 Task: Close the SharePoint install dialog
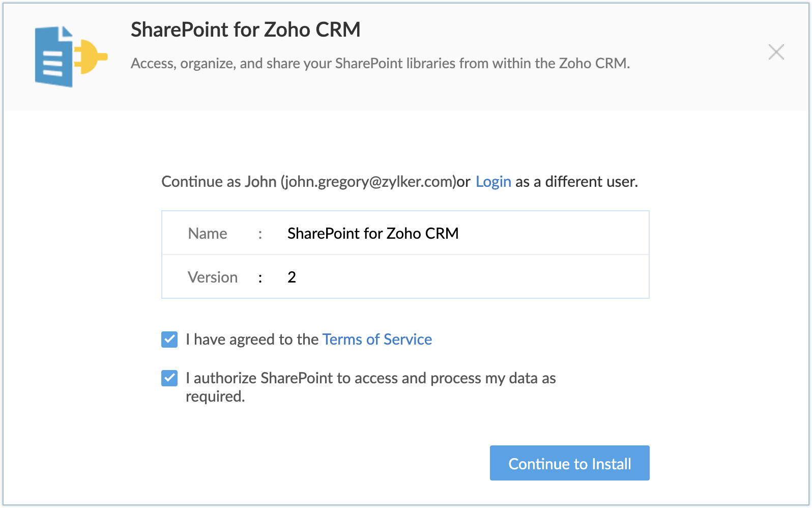(x=776, y=52)
